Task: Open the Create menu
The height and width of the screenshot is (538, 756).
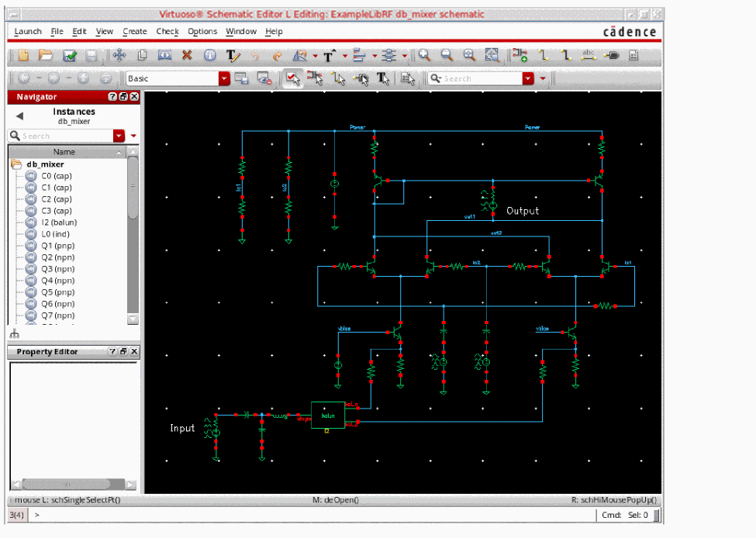Action: (x=134, y=32)
